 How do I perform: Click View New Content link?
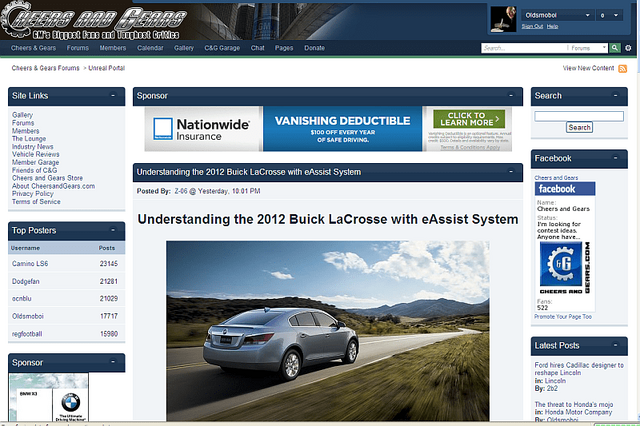tap(588, 68)
